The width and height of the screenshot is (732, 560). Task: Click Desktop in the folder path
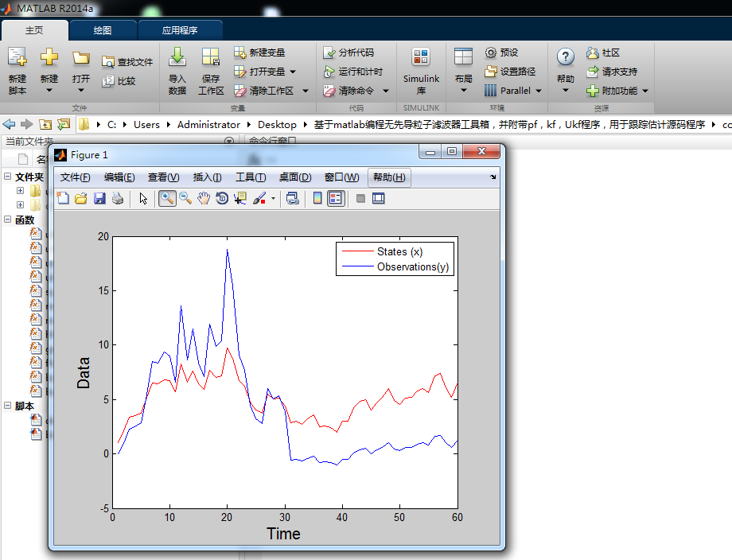(x=278, y=125)
